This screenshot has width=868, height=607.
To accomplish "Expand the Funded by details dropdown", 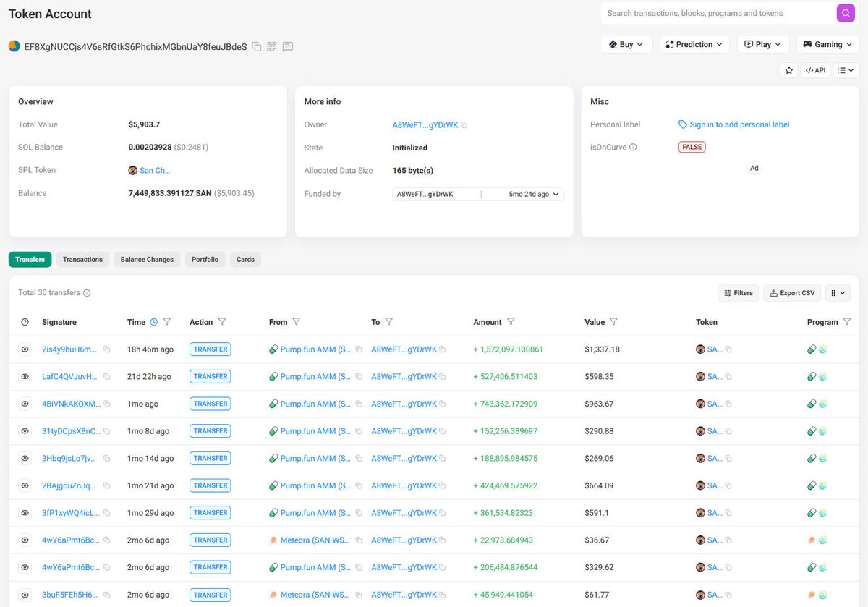I will (478, 194).
